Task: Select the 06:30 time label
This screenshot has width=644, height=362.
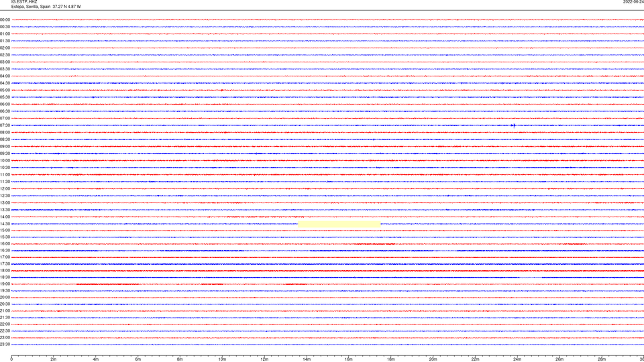Action: click(x=5, y=111)
